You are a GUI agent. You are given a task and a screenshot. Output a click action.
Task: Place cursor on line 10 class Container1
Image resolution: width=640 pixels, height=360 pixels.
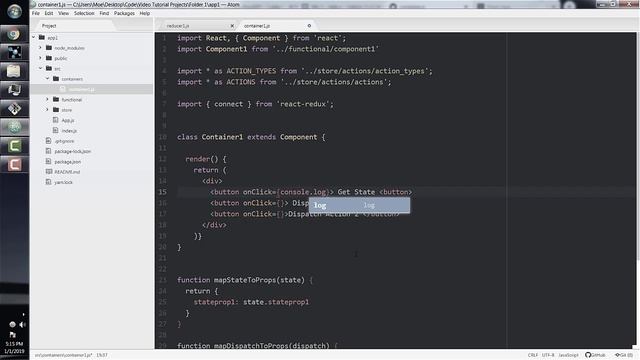pos(251,137)
